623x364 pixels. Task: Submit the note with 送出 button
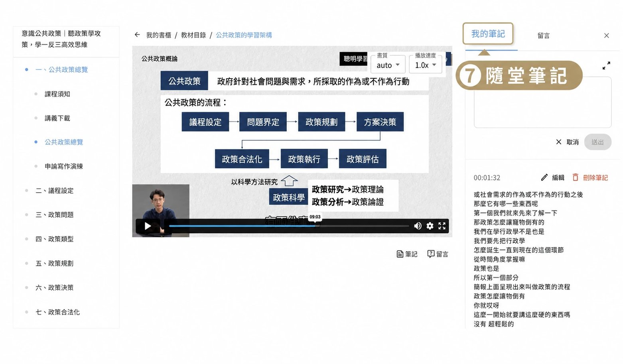tap(597, 142)
